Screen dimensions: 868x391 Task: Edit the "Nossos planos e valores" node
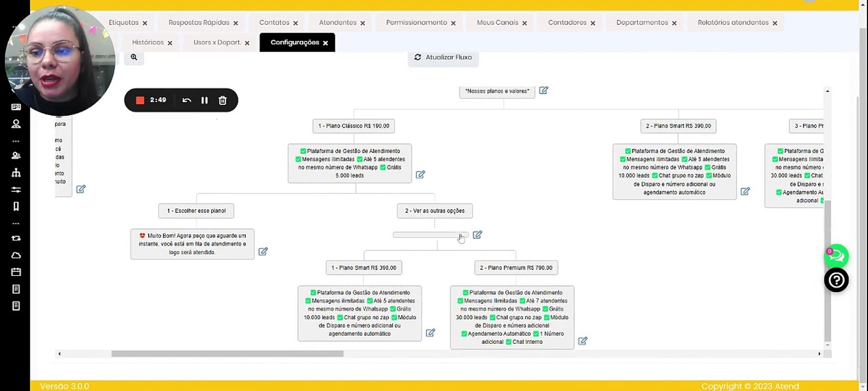pyautogui.click(x=544, y=90)
